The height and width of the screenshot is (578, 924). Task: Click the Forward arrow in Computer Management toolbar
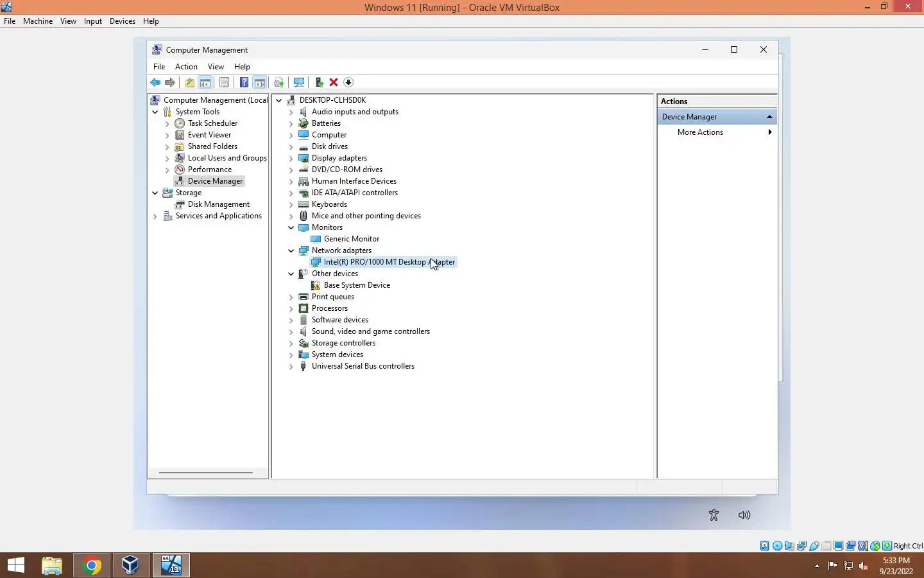pyautogui.click(x=170, y=82)
